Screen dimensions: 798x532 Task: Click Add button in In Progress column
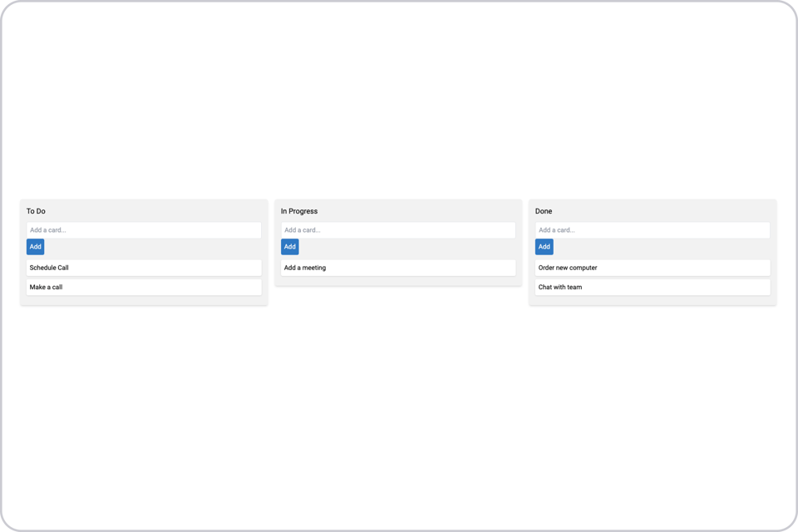click(289, 247)
